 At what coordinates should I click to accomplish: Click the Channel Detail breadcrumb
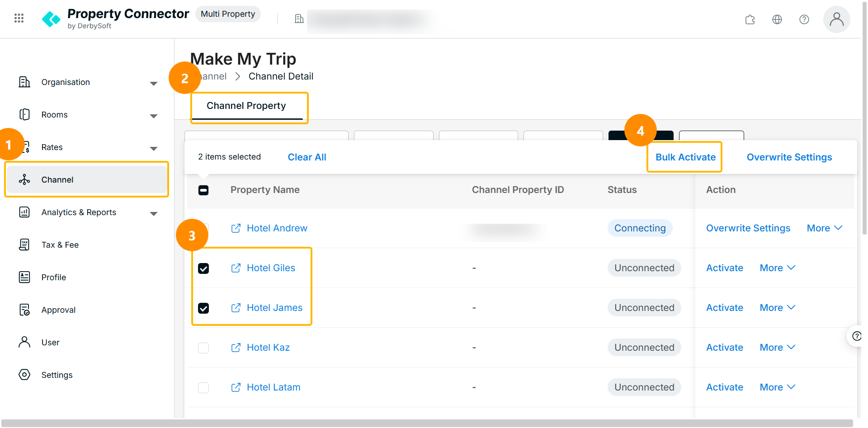click(x=281, y=76)
